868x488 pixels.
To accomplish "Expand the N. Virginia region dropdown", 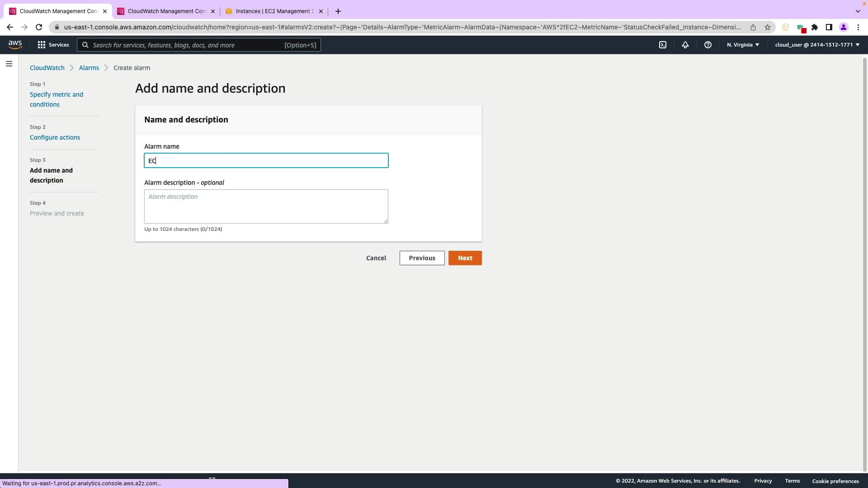I will [x=743, y=45].
